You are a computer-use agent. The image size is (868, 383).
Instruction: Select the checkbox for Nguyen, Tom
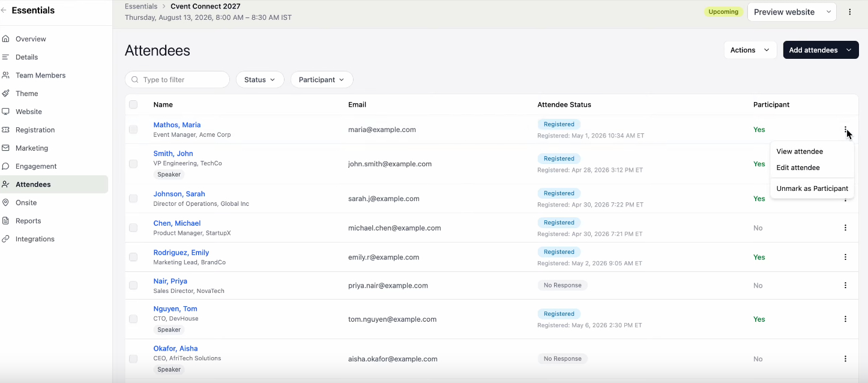pos(133,319)
